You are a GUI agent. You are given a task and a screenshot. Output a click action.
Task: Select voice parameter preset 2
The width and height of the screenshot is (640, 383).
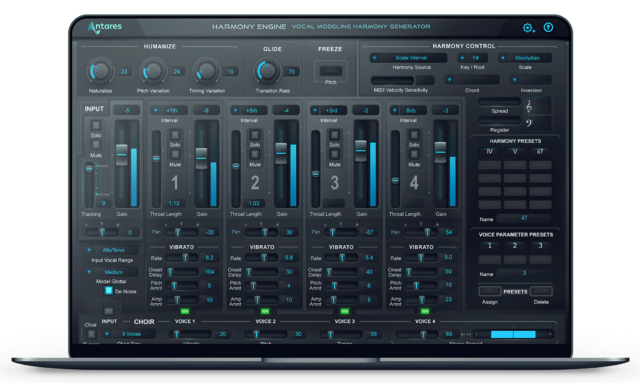(x=515, y=245)
